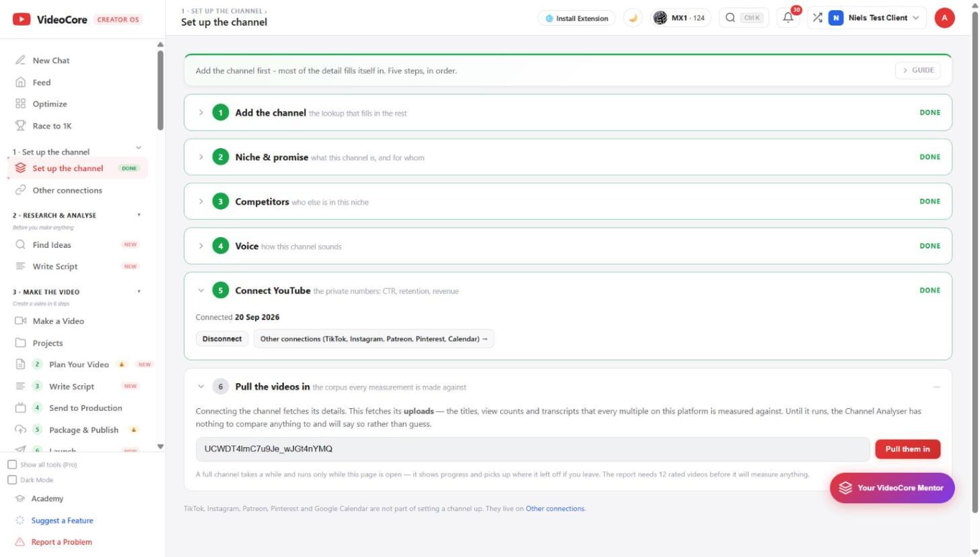Collapse the Research & Analyse section
980x557 pixels.
pos(139,216)
